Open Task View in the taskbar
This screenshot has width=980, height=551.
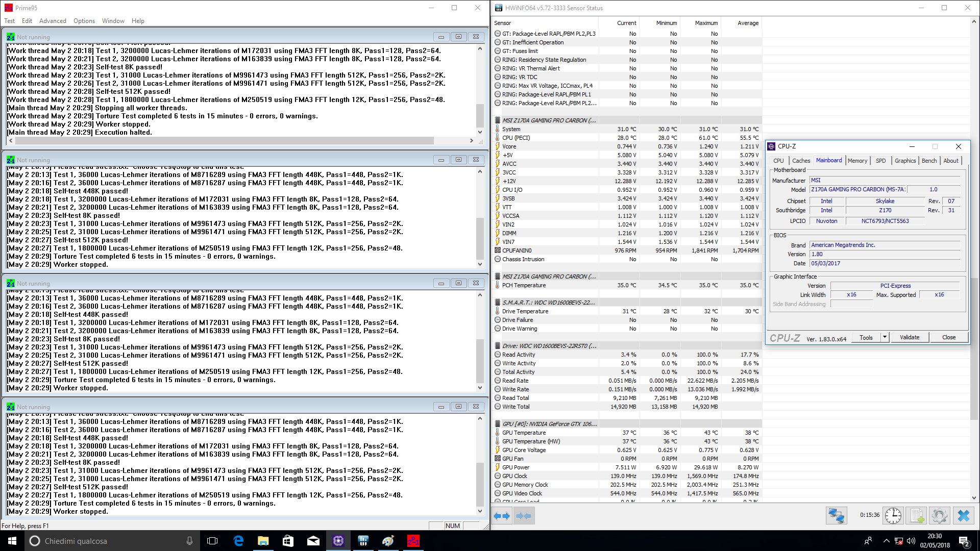[212, 541]
